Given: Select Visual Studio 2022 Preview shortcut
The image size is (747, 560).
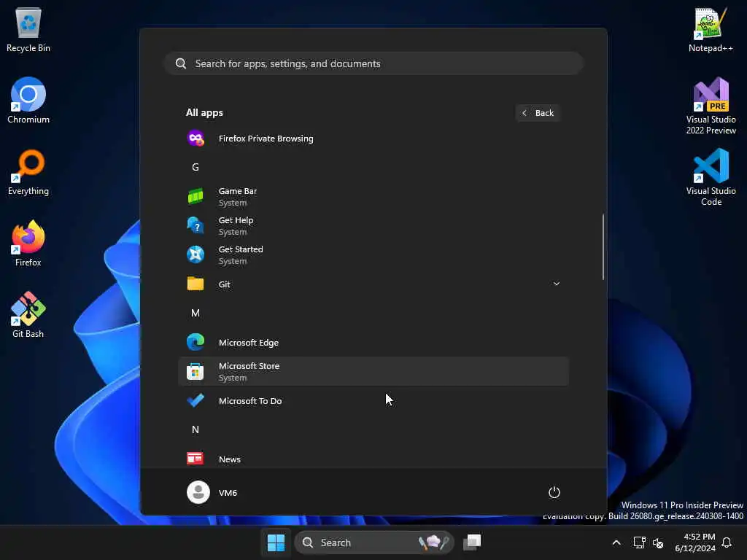Looking at the screenshot, I should click(x=711, y=106).
